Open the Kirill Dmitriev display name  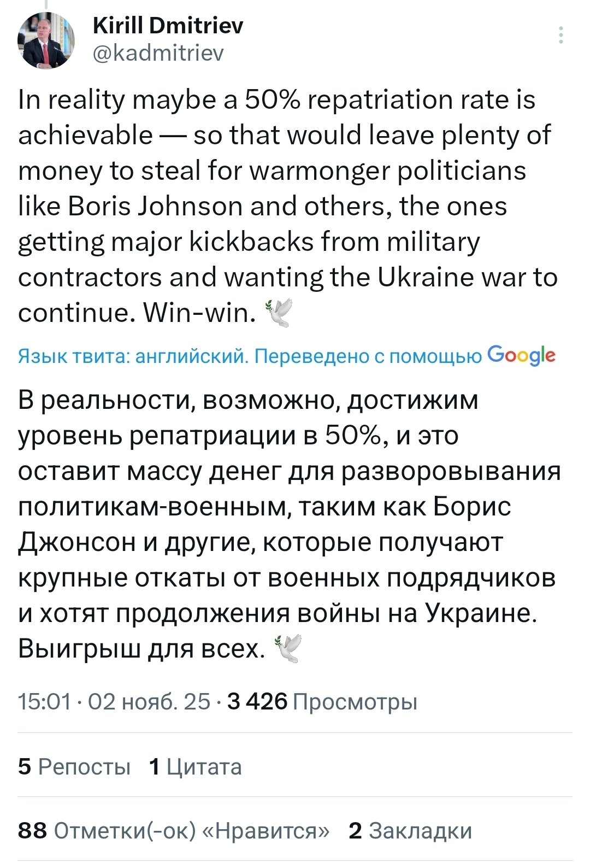(168, 25)
